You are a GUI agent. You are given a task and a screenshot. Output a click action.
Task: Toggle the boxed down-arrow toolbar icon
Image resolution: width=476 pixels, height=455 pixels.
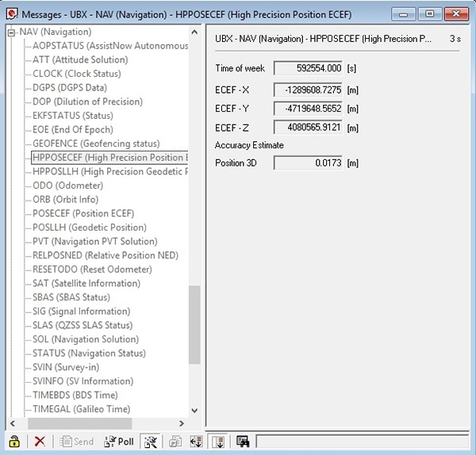click(219, 442)
